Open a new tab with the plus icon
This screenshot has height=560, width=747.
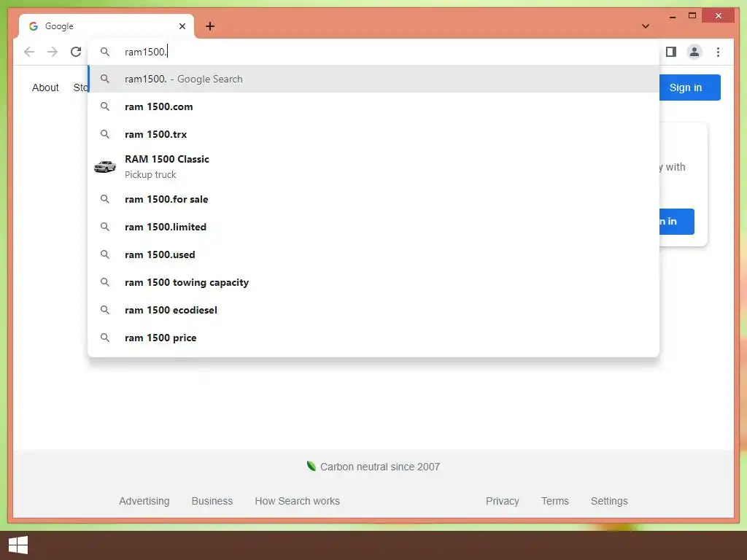[x=210, y=26]
